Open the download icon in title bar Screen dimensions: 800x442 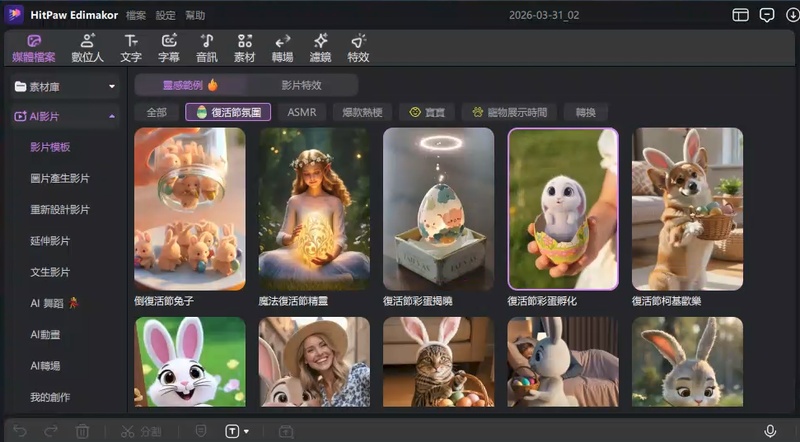792,15
